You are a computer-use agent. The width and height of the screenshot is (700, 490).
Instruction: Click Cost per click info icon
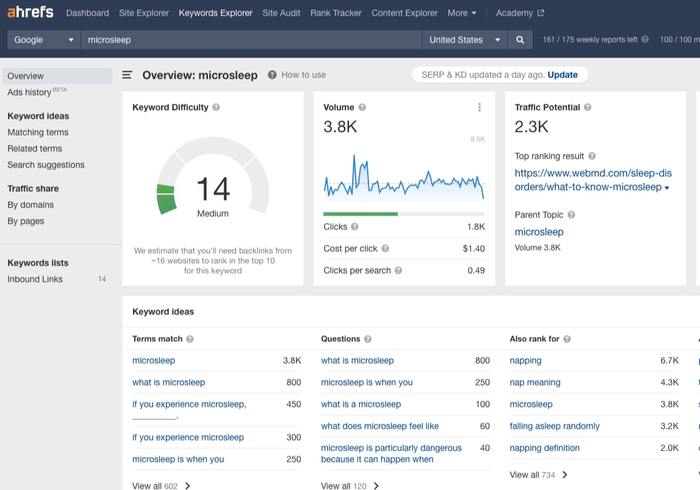click(x=385, y=249)
